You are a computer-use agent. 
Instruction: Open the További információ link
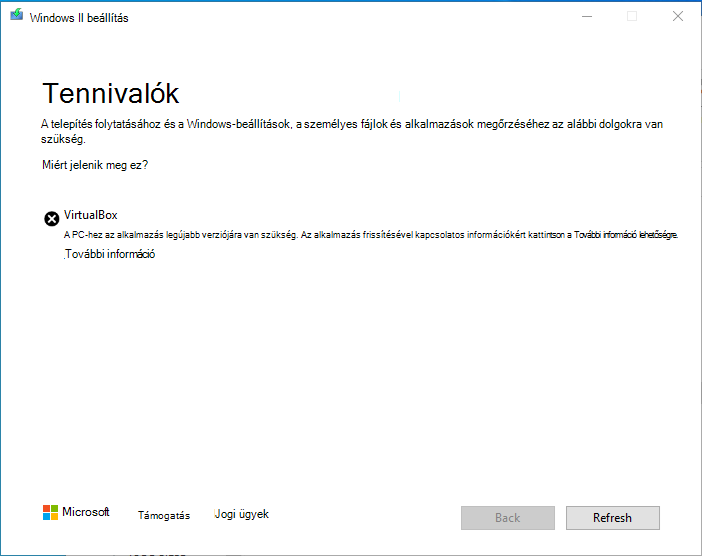pos(110,254)
